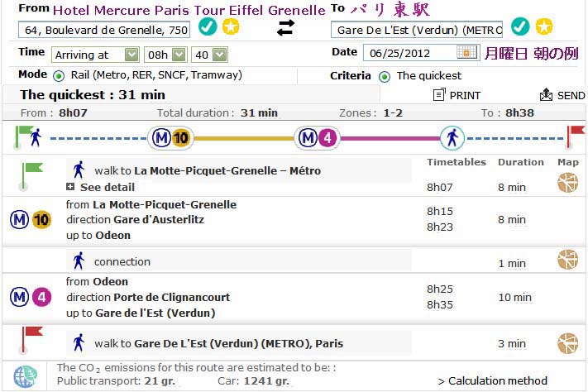The image size is (588, 392).
Task: Click the 'Zones: 1-2' text
Action: (370, 113)
